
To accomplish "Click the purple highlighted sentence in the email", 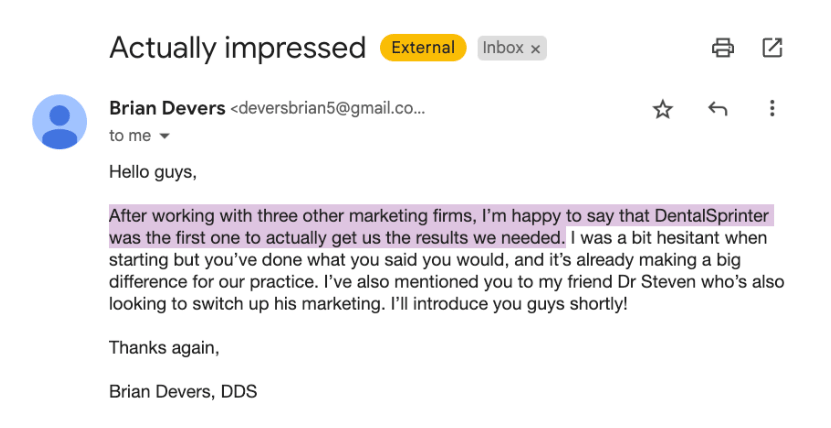I will 440,216.
